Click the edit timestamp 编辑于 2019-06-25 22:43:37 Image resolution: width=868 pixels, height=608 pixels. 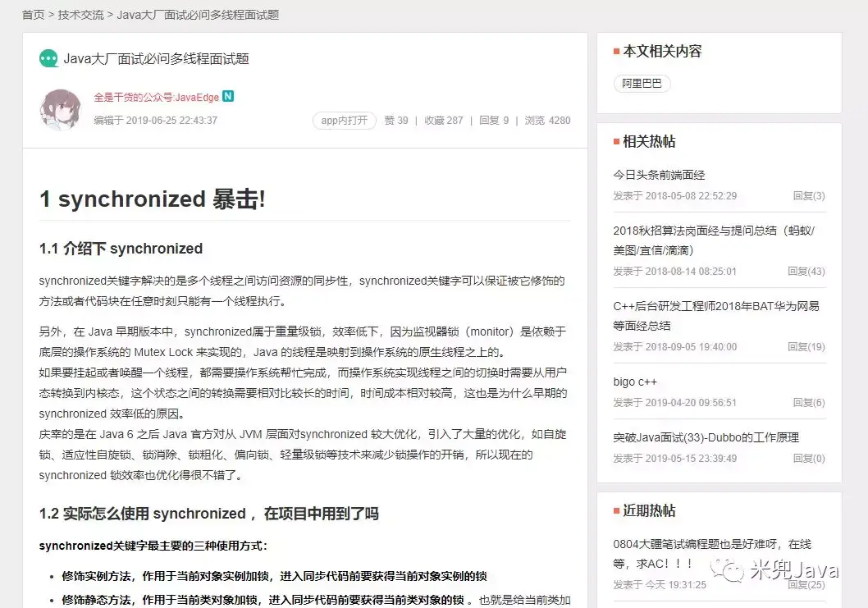(156, 120)
